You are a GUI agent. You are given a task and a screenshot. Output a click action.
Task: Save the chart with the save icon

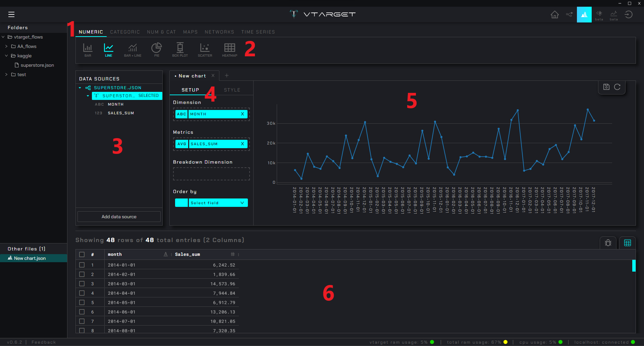point(606,87)
